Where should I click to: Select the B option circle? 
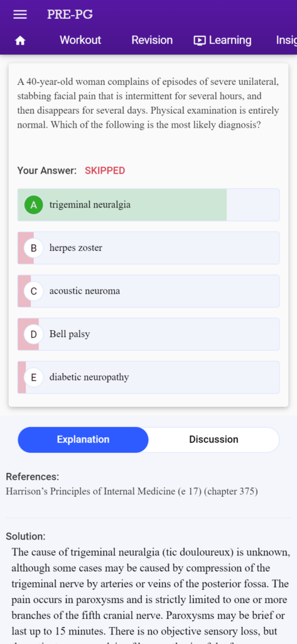click(34, 248)
